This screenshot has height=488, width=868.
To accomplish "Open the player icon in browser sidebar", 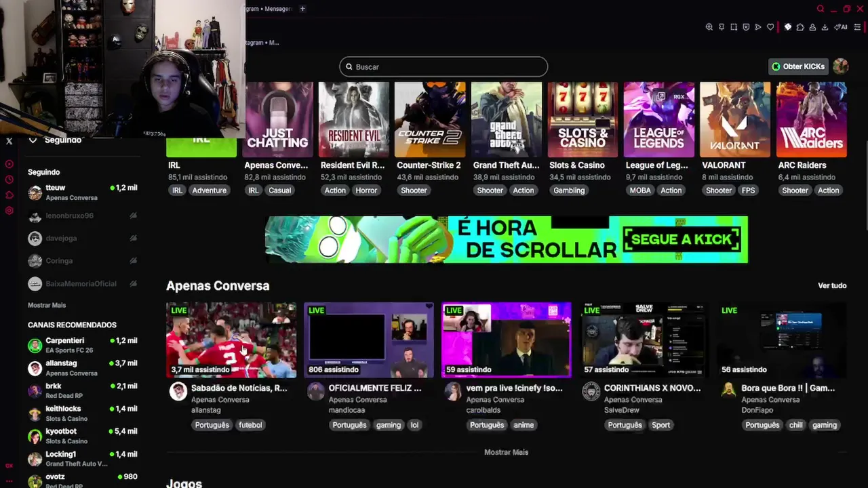I will (x=9, y=164).
